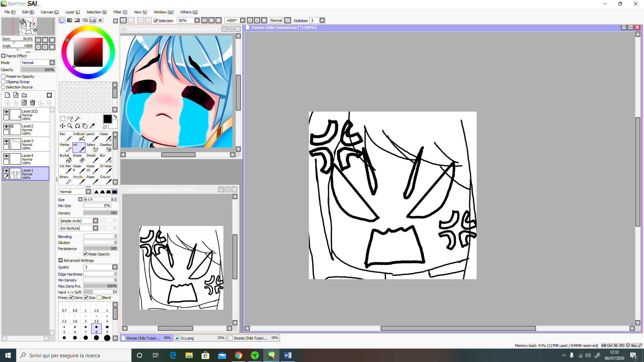Open the Canvas menu
Screen dimensions: 644x362
click(x=50, y=12)
